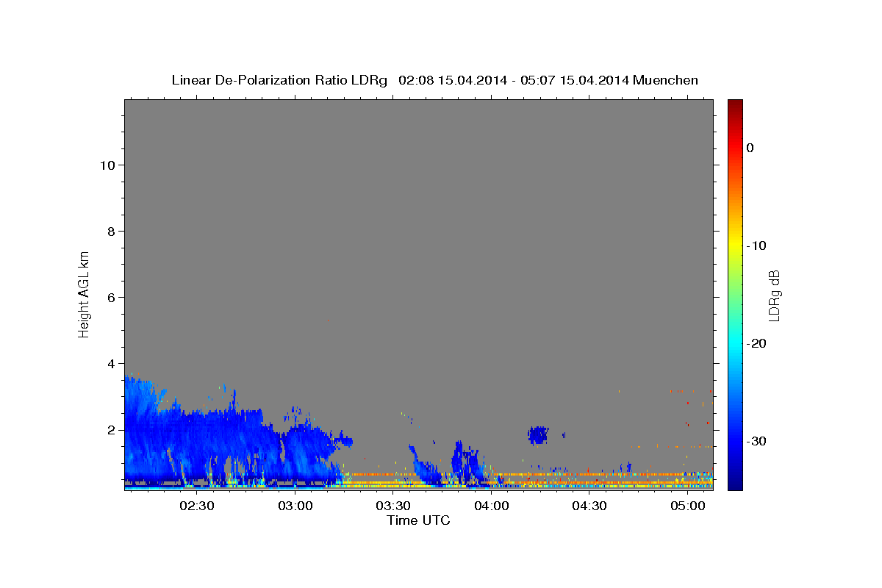Screen dimensions: 882x588
Task: Click the 03:30 time axis label
Action: [x=393, y=506]
